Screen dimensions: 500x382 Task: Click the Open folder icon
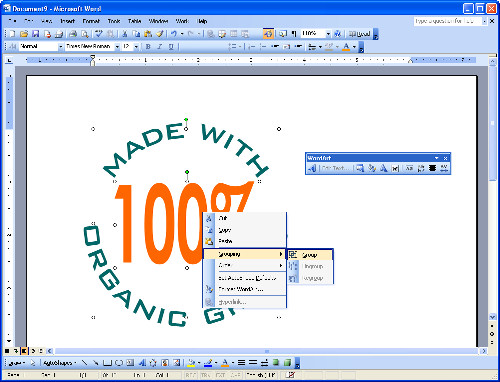tap(24, 34)
